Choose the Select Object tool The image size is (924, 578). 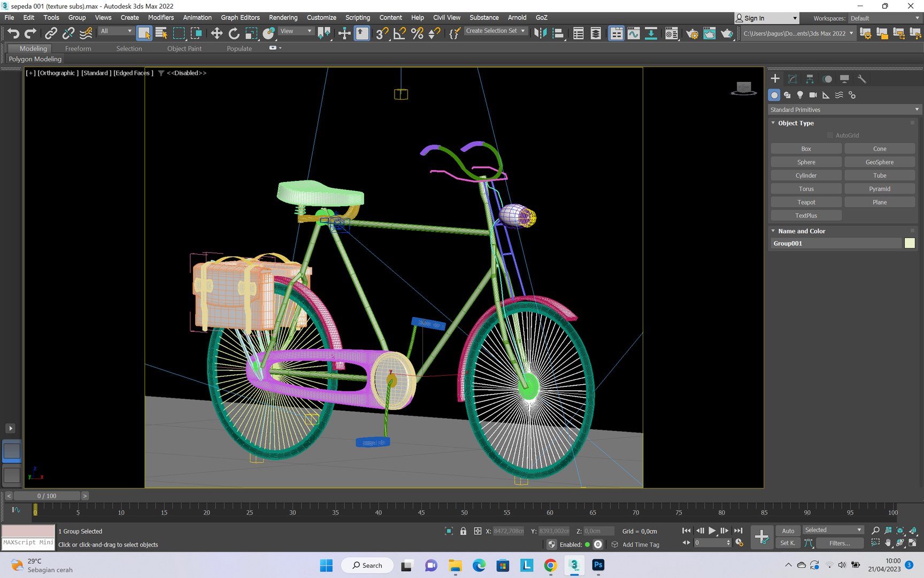(144, 33)
